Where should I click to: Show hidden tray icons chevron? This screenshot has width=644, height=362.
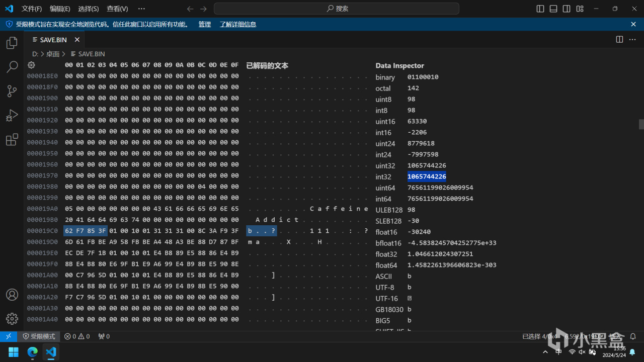(545, 352)
